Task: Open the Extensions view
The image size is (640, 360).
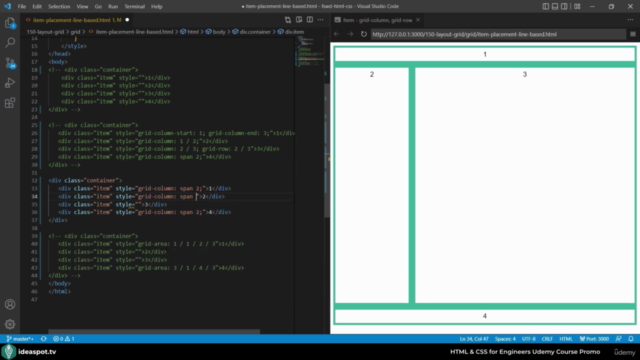Action: pos(10,102)
